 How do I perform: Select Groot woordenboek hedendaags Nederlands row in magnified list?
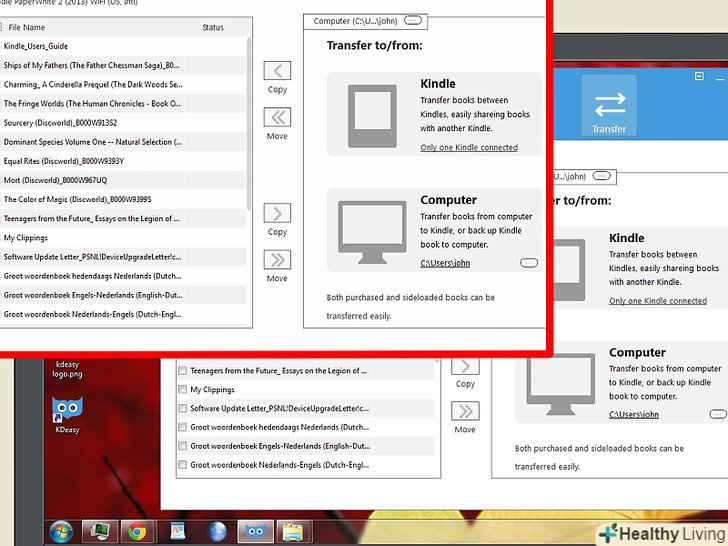coord(123,276)
